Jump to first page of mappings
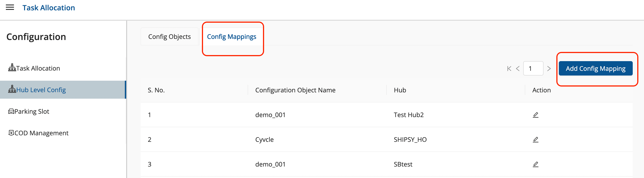Image resolution: width=644 pixels, height=178 pixels. [509, 69]
